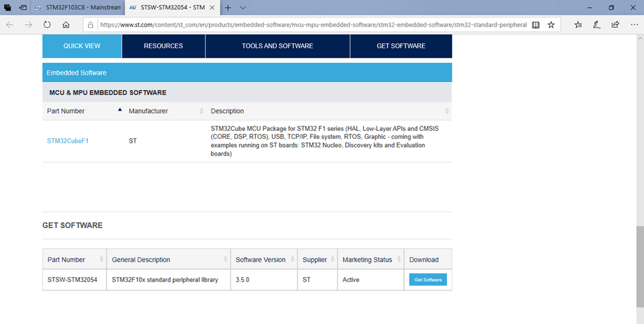
Task: Open the Tools and Software tab
Action: point(278,46)
